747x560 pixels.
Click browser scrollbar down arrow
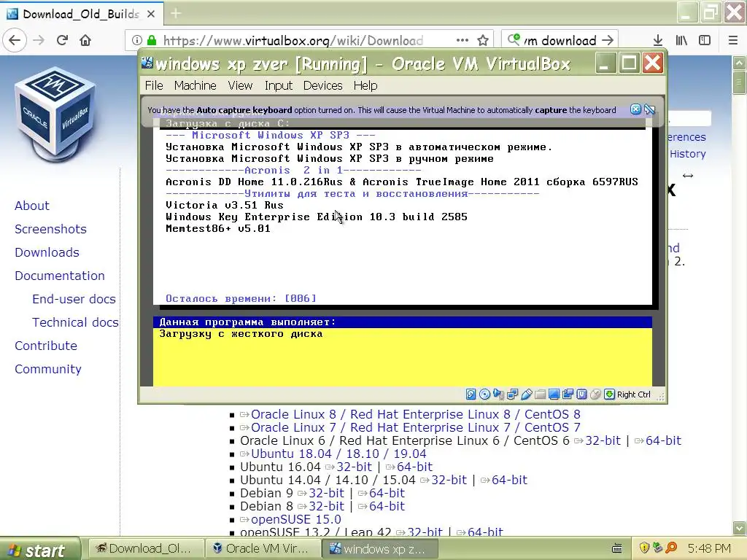[x=739, y=528]
